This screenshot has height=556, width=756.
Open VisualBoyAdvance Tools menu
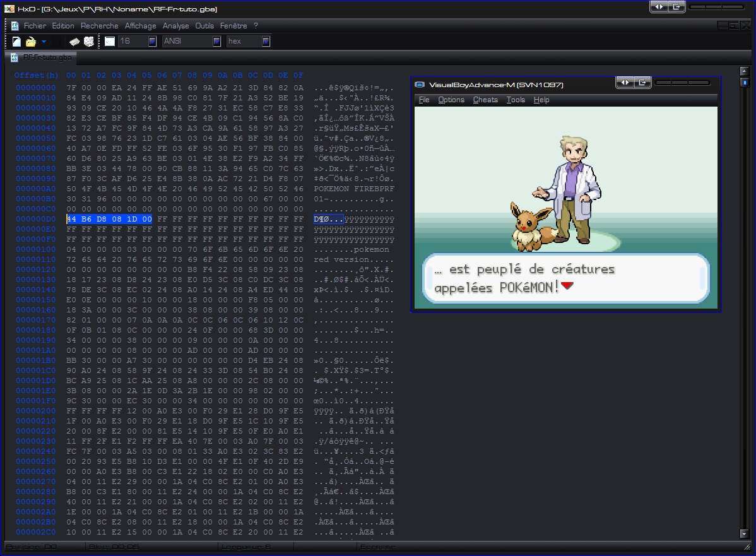516,100
